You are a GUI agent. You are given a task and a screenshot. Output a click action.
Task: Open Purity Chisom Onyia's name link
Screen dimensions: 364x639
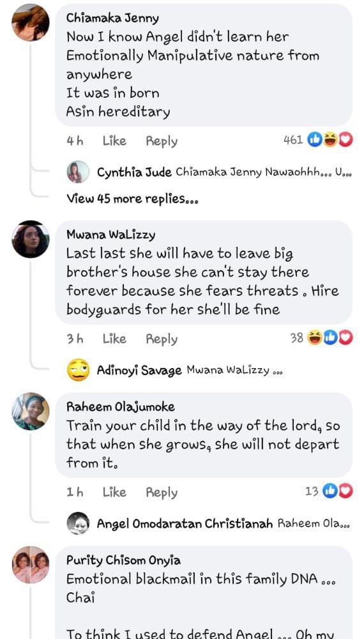123,561
